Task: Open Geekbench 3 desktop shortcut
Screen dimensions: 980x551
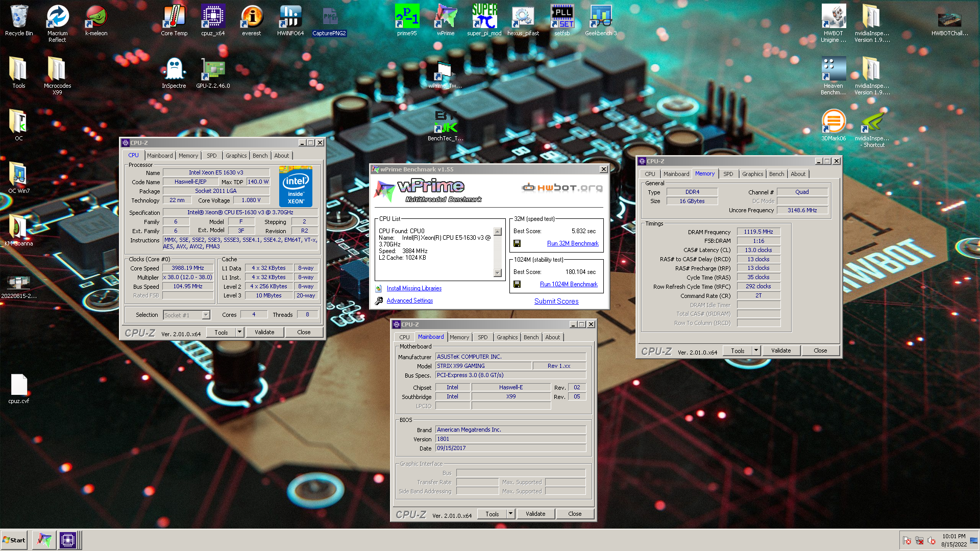Action: click(601, 20)
